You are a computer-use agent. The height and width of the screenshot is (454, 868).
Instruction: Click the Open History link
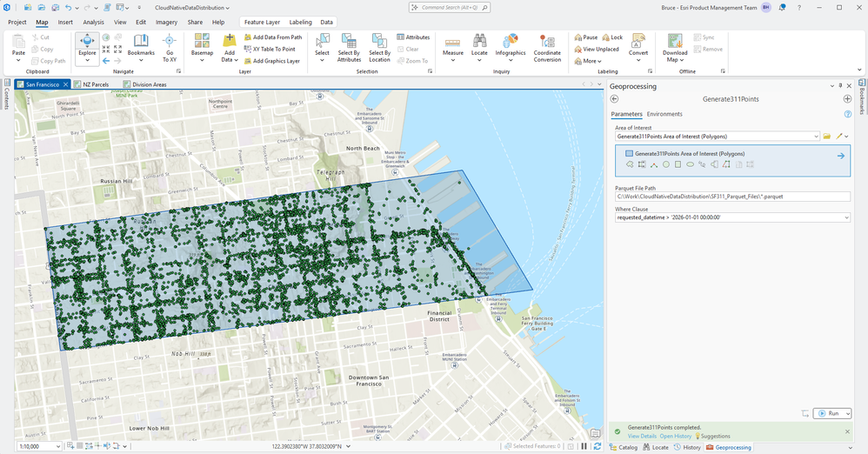(676, 437)
